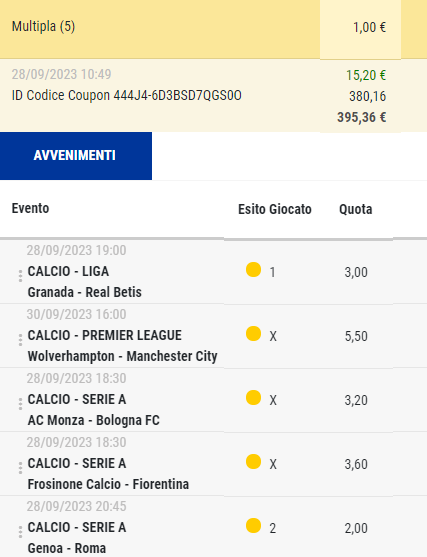
Task: Click the yellow status dot for Granada - Real Betis
Action: point(253,270)
